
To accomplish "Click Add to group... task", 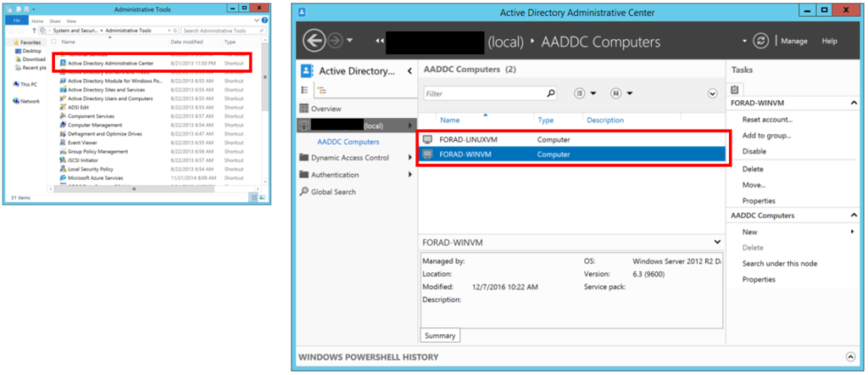I will point(766,135).
